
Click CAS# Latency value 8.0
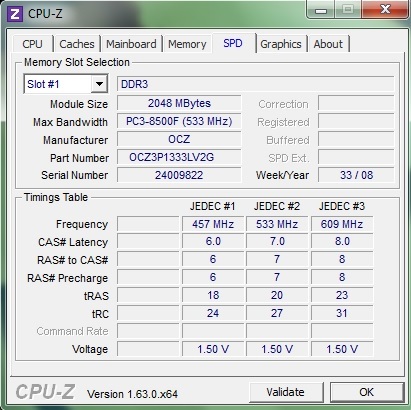tap(342, 242)
